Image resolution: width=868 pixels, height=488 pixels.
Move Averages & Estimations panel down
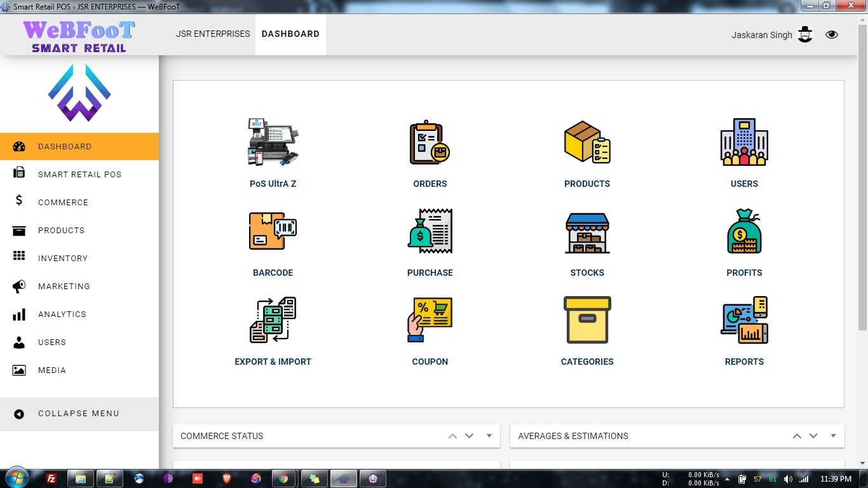point(813,436)
